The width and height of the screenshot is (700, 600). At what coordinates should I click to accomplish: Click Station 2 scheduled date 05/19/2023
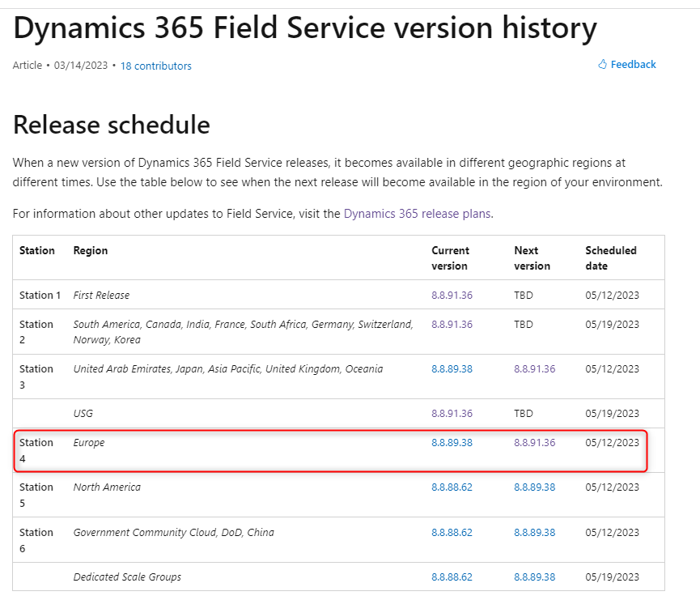click(612, 325)
